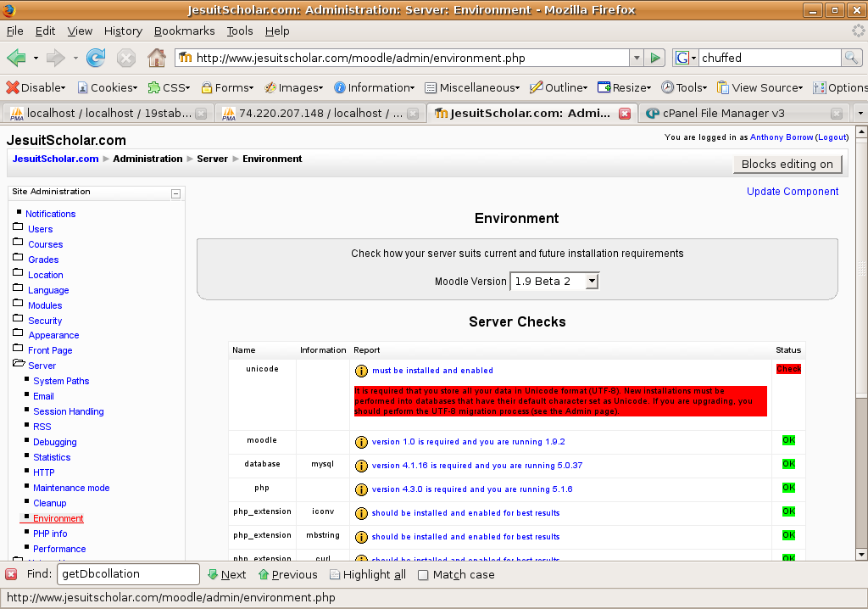Screen dimensions: 868x609
Task: Reload the page with refresh icon
Action: pyautogui.click(x=96, y=58)
